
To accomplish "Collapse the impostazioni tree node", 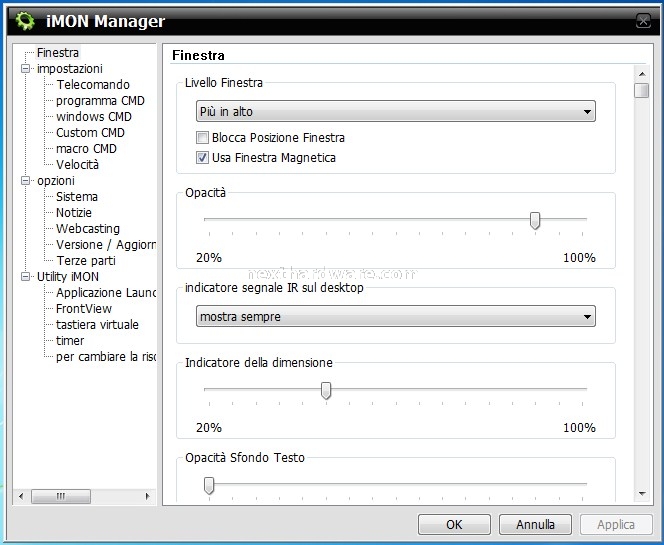I will click(25, 69).
